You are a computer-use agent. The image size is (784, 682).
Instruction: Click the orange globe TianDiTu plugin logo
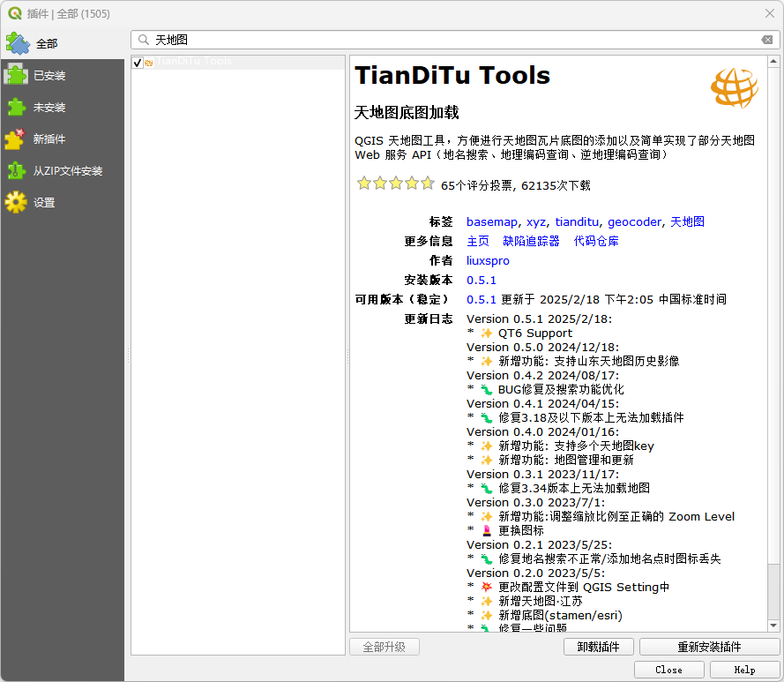pyautogui.click(x=735, y=88)
